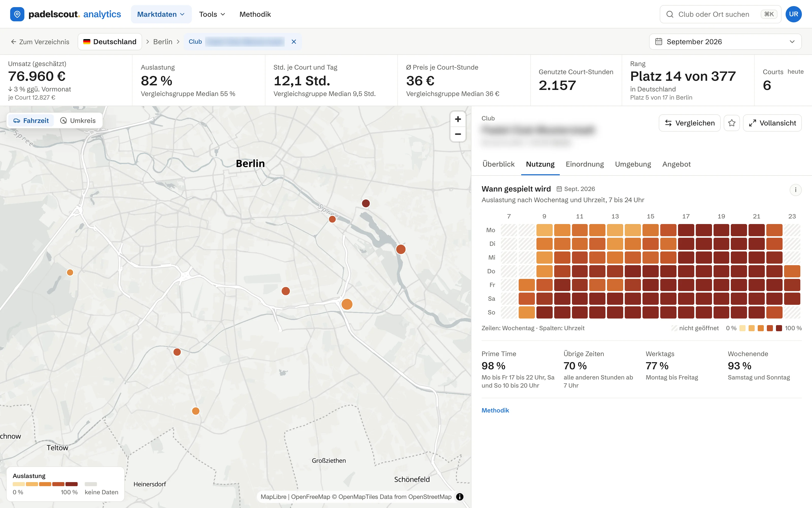This screenshot has width=812, height=508.
Task: Click the Courts count 6
Action: (767, 85)
